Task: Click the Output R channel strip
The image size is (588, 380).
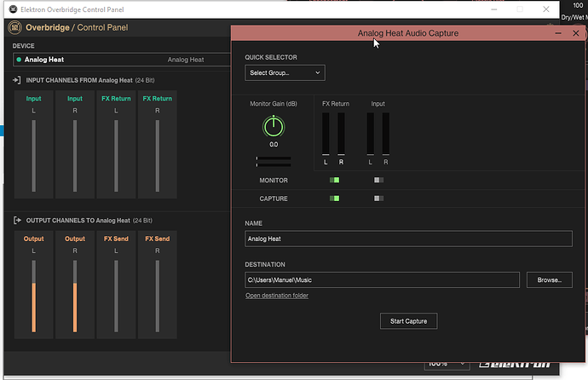Action: coord(75,285)
